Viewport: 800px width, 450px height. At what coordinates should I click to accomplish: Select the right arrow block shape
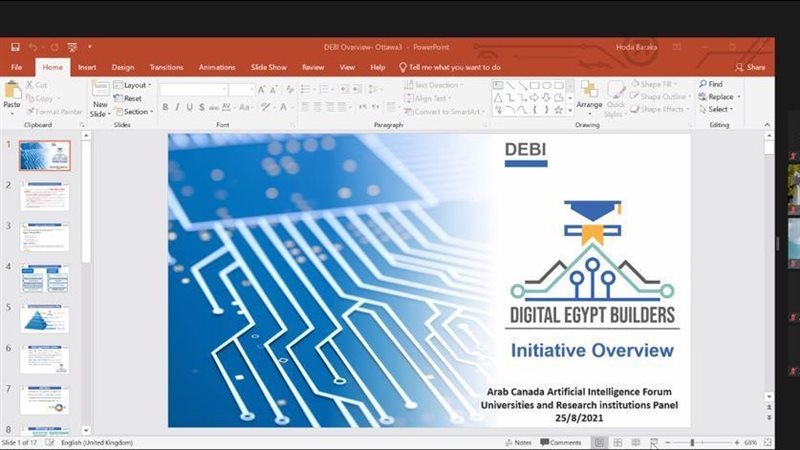(x=534, y=97)
